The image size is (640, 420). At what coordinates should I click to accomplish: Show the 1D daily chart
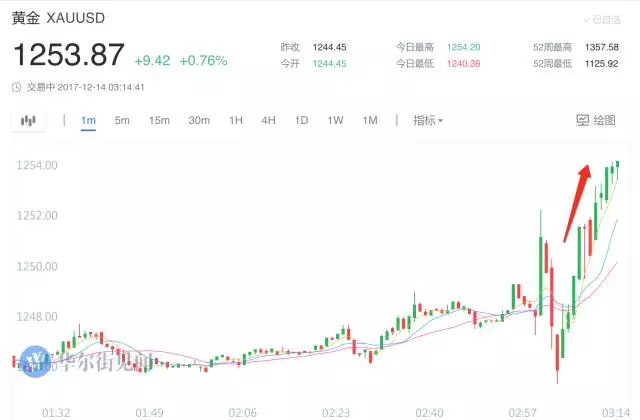301,121
